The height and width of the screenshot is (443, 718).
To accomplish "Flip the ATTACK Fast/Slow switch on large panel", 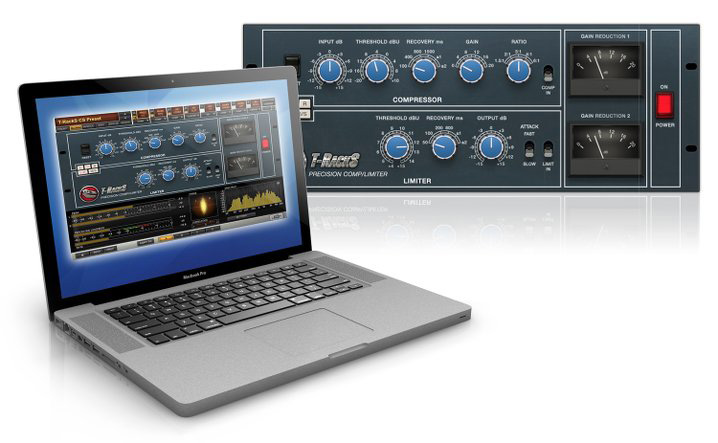I will coord(529,149).
